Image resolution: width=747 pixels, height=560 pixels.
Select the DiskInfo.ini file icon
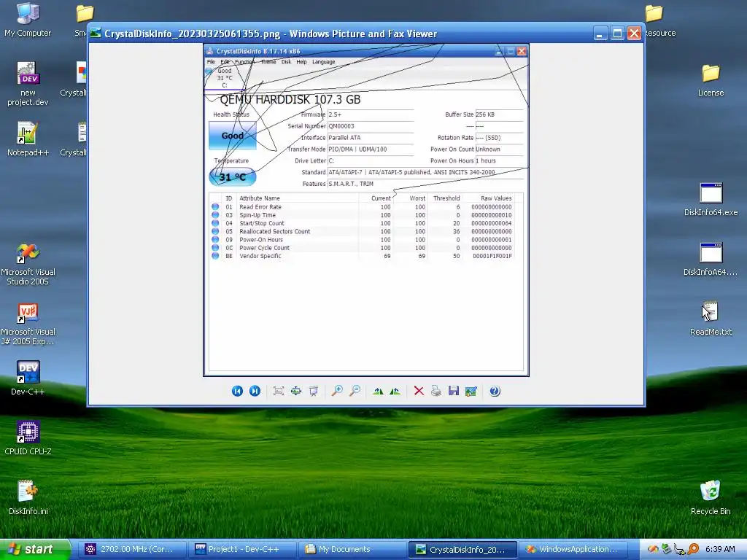point(28,497)
